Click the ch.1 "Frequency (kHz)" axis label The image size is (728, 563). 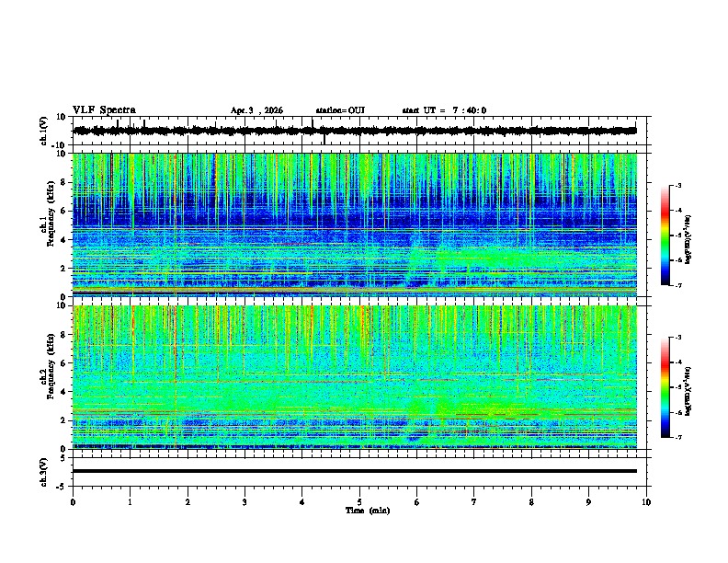click(51, 214)
